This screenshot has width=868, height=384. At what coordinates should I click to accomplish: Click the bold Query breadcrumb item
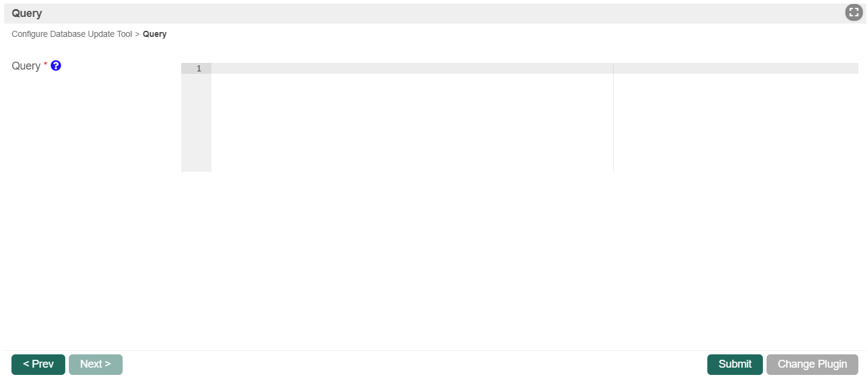tap(155, 34)
